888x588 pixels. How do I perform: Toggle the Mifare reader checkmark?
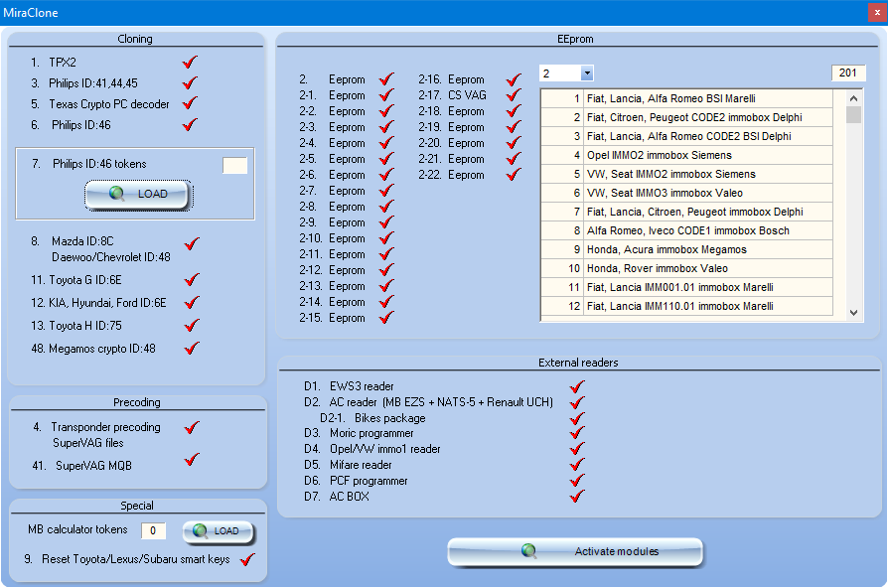(577, 465)
